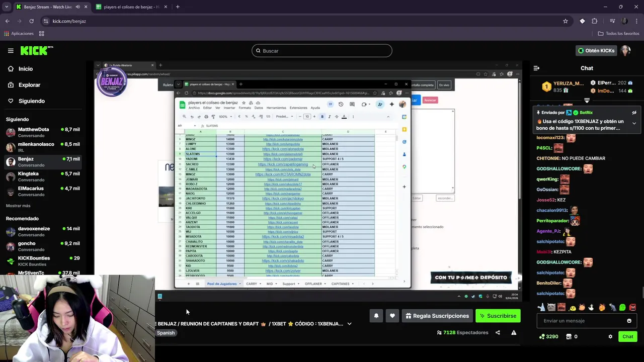Expand the chat leaderboard arrow
This screenshot has height=362, width=644.
coord(587,101)
